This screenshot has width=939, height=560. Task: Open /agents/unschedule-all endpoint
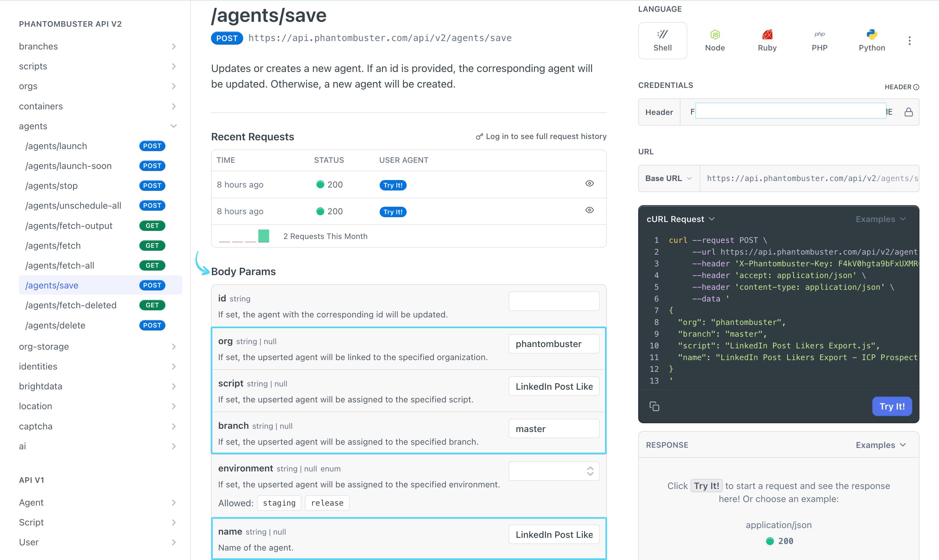point(100,206)
